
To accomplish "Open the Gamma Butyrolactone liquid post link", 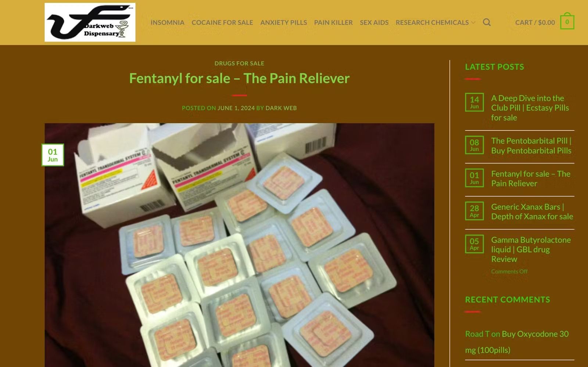I will 531,249.
